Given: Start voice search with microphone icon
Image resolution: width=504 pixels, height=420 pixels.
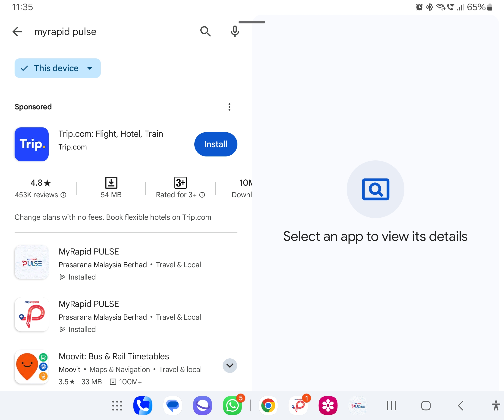Looking at the screenshot, I should pos(235,32).
